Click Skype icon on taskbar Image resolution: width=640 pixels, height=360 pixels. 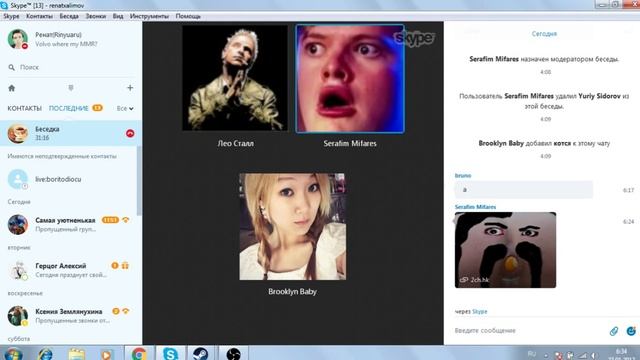[170, 353]
